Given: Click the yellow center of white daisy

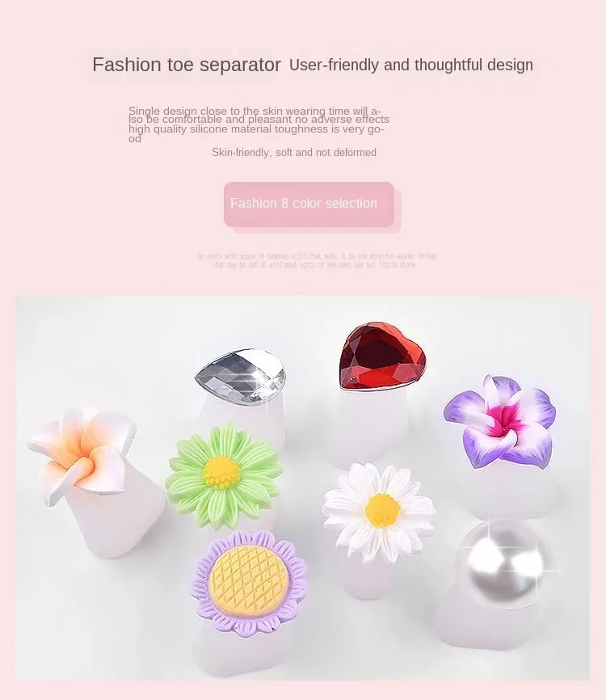Looking at the screenshot, I should coord(382,510).
